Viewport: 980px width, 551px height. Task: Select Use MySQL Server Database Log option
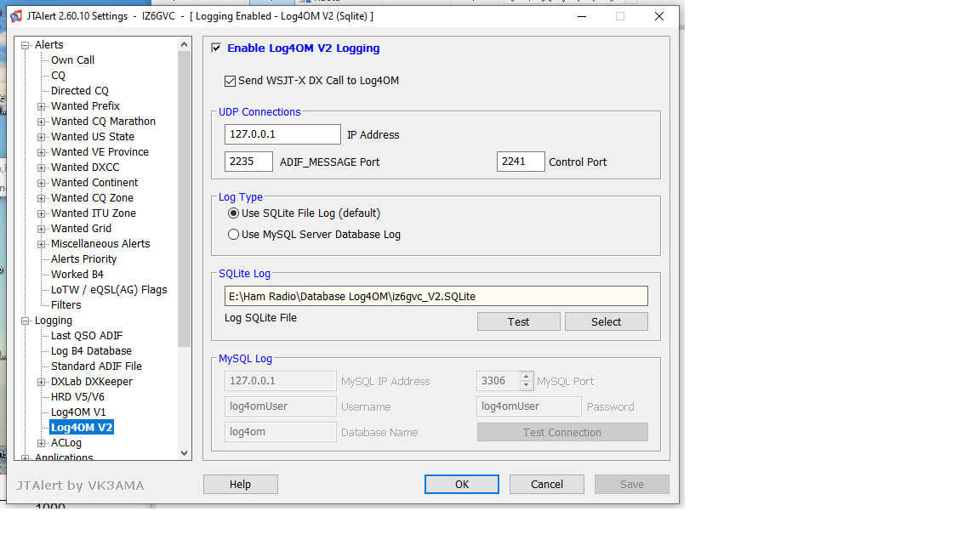point(233,235)
